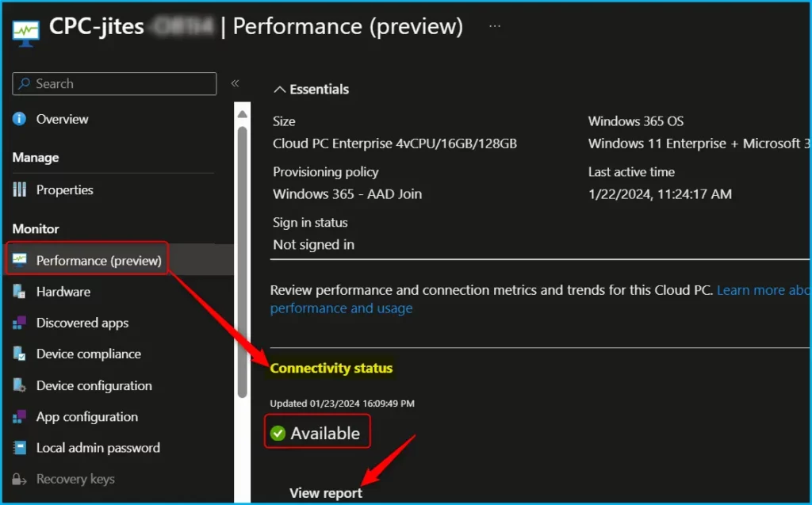Click 'Updated 01/23/2024 16:09:49 PM' timestamp
The height and width of the screenshot is (505, 812).
click(x=343, y=404)
